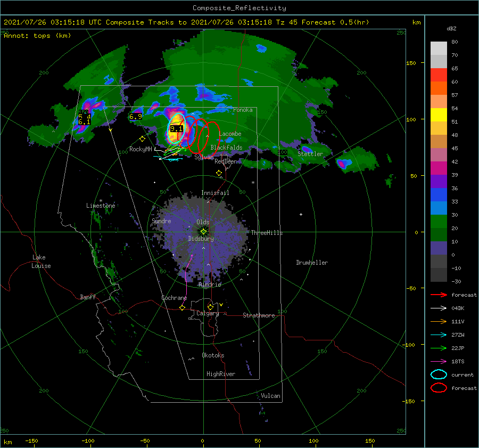Click the cyan current ellipse in the legend
Viewport: 479px width, 448px height.
click(439, 374)
